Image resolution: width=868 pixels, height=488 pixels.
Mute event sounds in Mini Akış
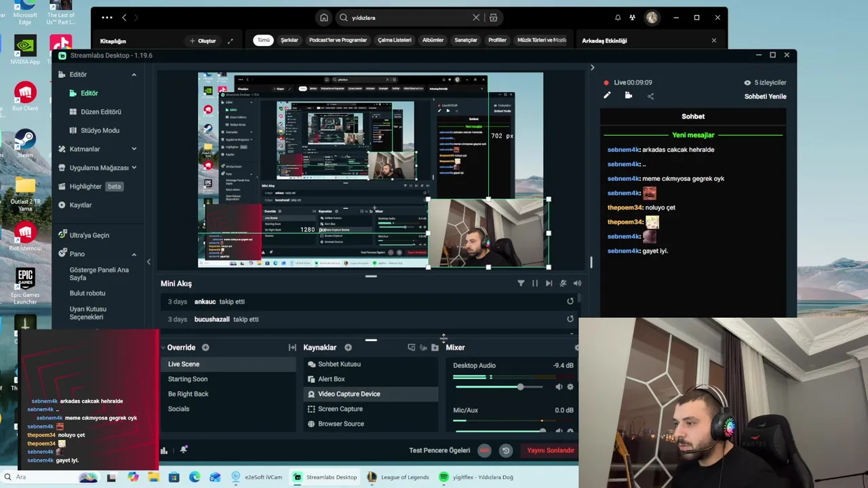[x=563, y=283]
